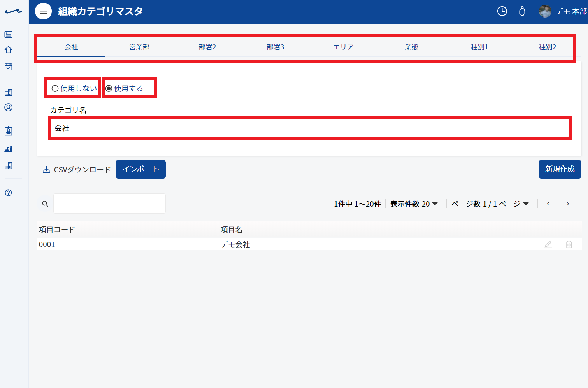Viewport: 588px width, 388px height.
Task: Switch to the 会社 tab
Action: click(71, 47)
